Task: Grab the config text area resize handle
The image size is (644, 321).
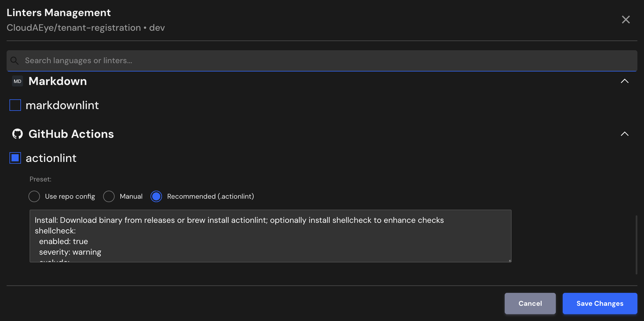Action: pyautogui.click(x=510, y=261)
